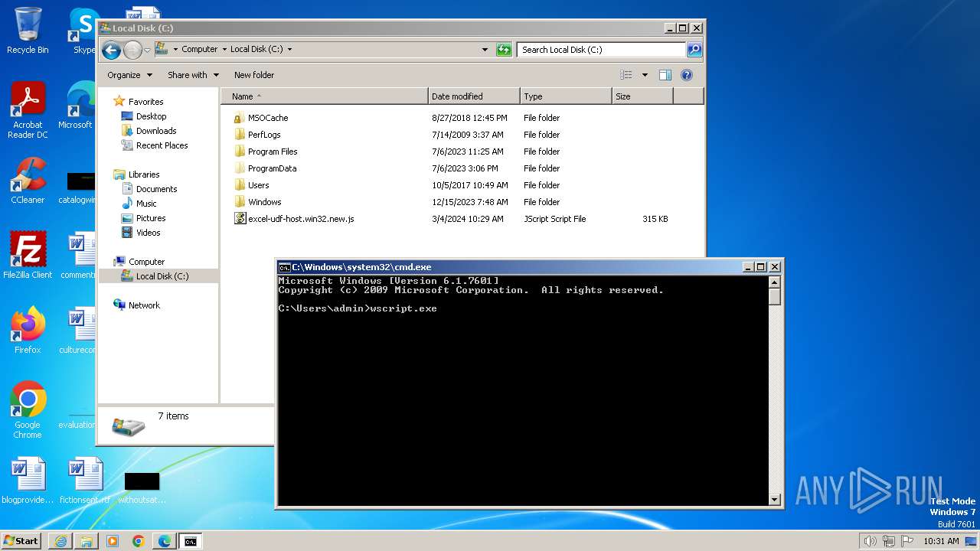The width and height of the screenshot is (980, 551).
Task: Click the Search Local Disk (C:) field
Action: pyautogui.click(x=601, y=50)
